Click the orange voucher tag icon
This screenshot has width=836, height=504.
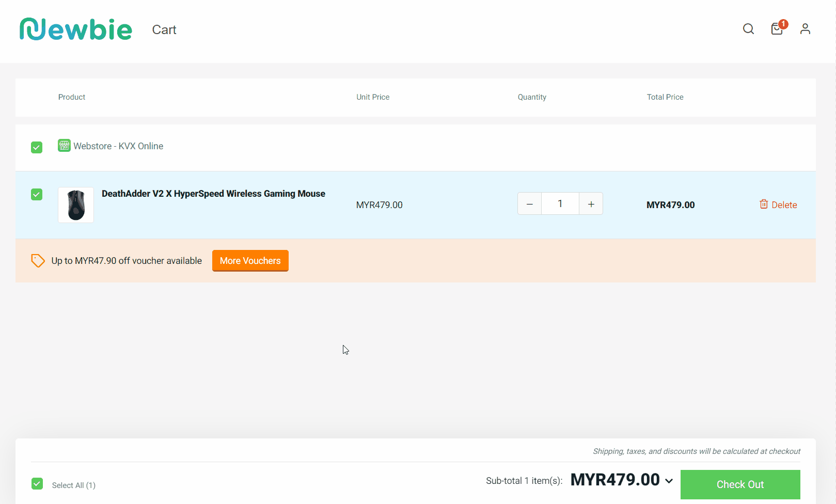point(38,260)
